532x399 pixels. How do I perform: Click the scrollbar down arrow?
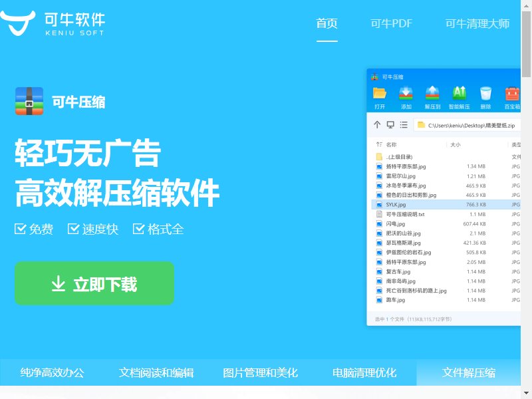(x=526, y=394)
